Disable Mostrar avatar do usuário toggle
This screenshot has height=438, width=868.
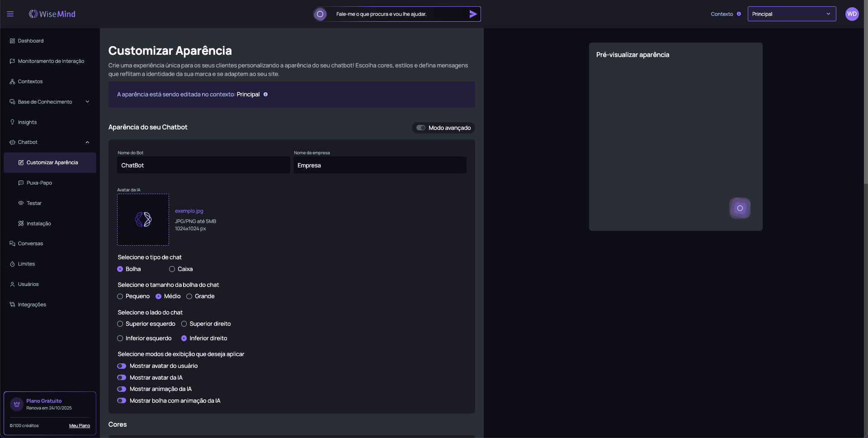(122, 366)
